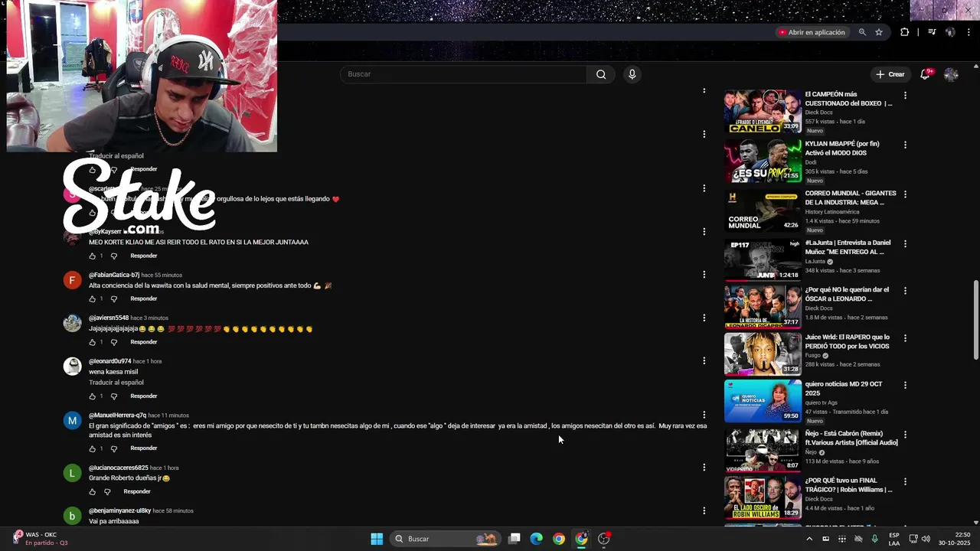Open menu for KYLIAN MBAPPÉ video

tap(905, 145)
